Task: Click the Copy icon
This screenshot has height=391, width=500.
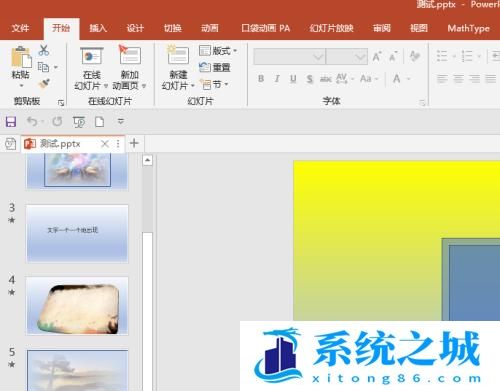Action: [43, 67]
